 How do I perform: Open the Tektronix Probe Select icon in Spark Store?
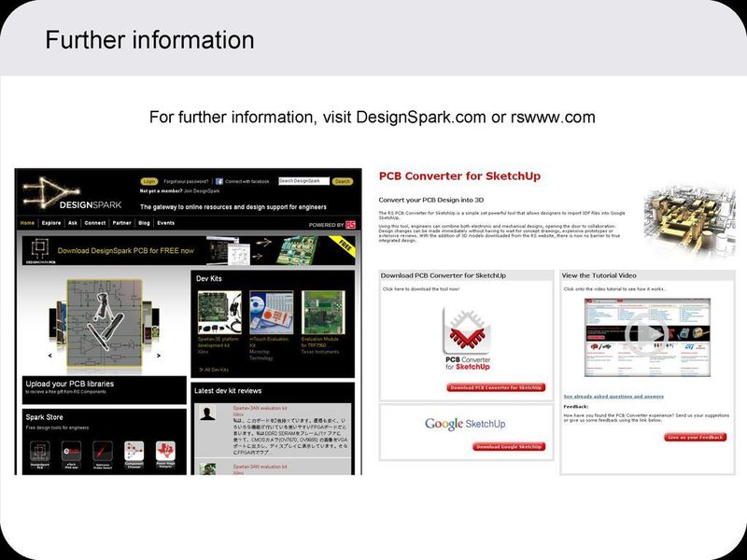coord(103,455)
